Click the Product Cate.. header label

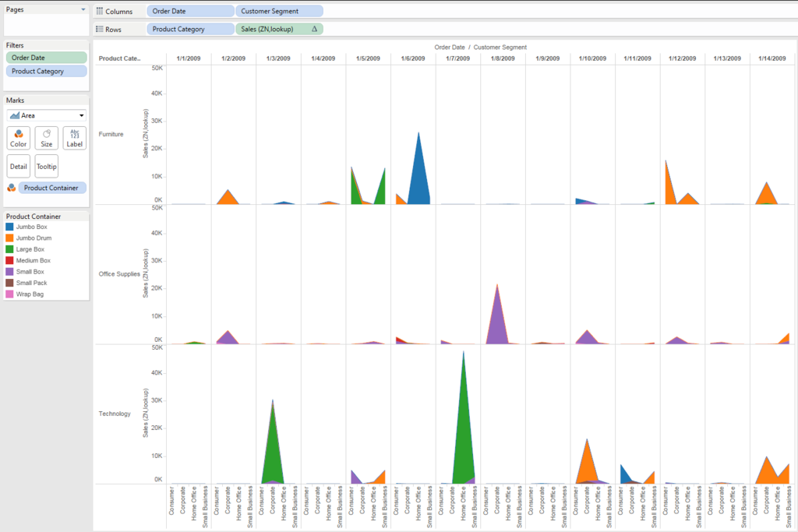119,58
